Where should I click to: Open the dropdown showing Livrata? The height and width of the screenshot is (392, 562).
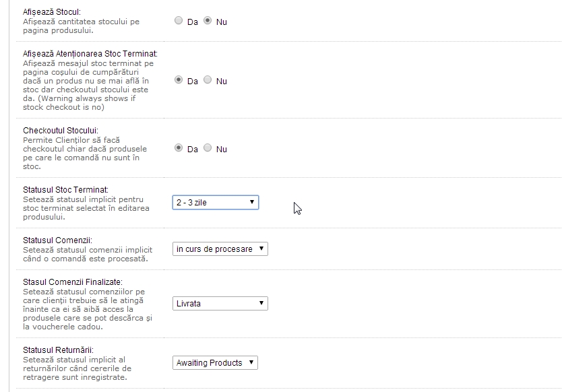pos(220,304)
